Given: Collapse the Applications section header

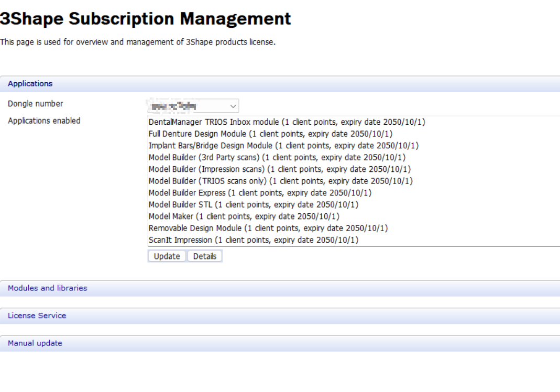Looking at the screenshot, I should [x=30, y=84].
